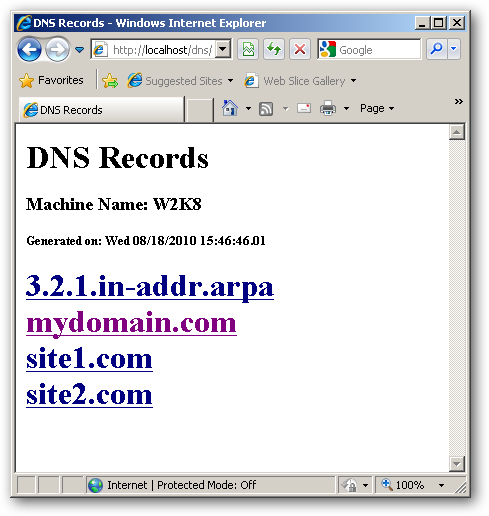The image size is (489, 516).
Task: Click the scrollbar up arrow
Action: point(457,132)
